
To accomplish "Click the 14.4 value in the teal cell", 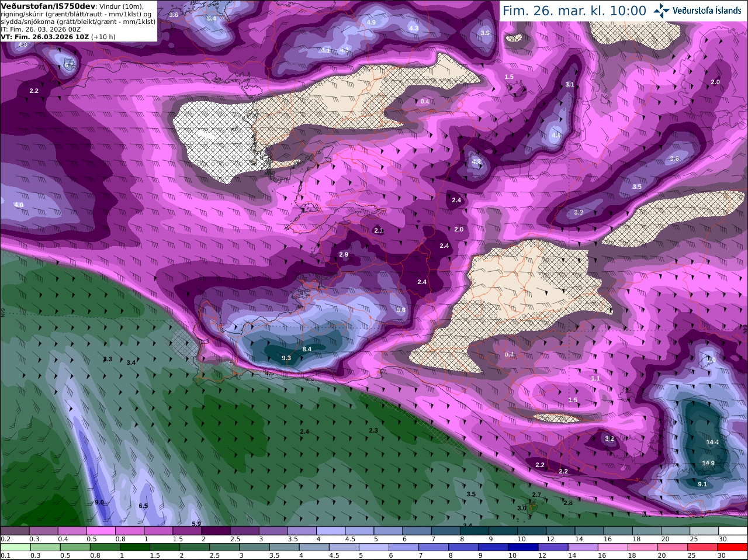I will click(712, 442).
